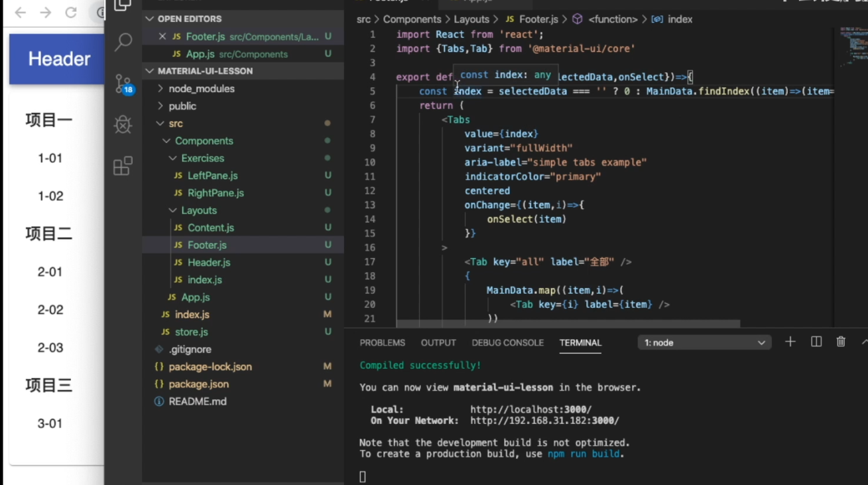
Task: Reload the browser page
Action: click(x=70, y=11)
